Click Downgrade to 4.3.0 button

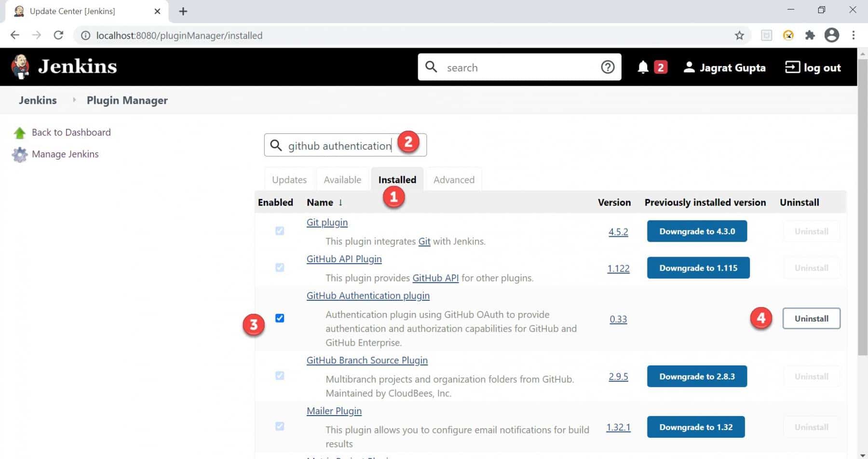click(697, 231)
